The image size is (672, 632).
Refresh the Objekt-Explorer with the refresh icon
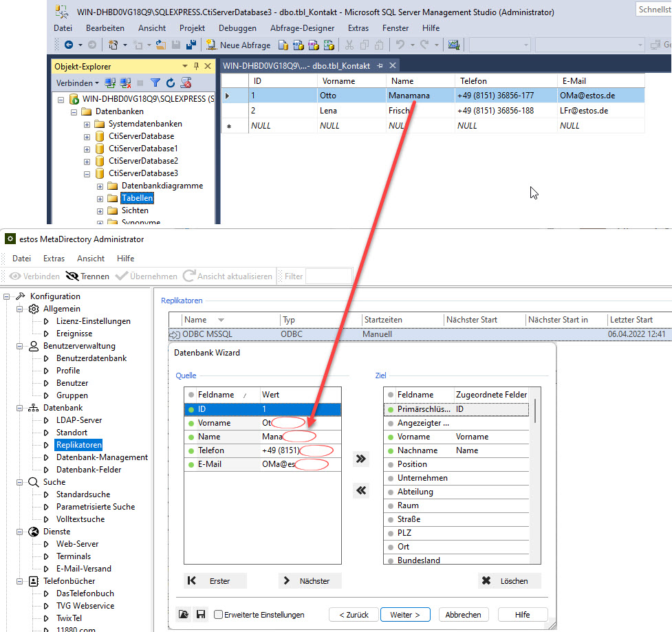point(171,83)
